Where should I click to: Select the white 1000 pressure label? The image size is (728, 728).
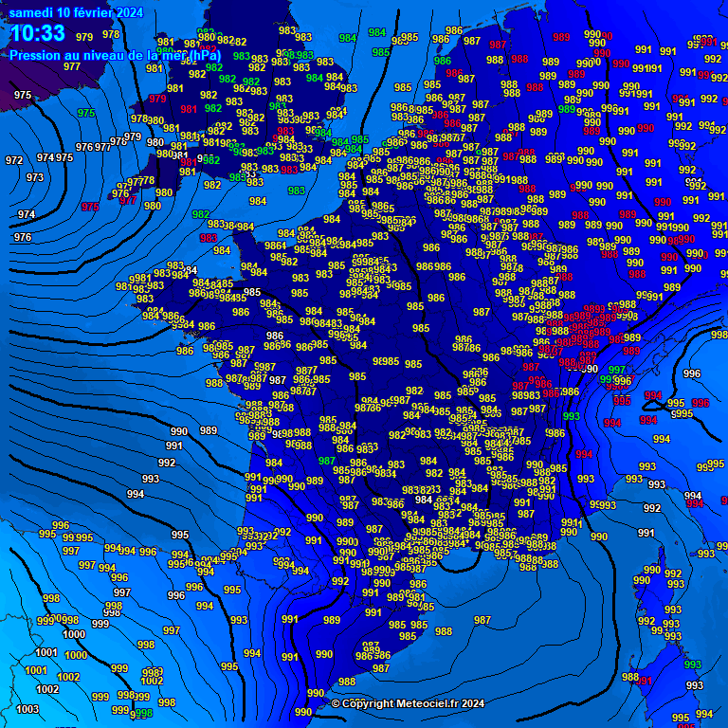74,634
